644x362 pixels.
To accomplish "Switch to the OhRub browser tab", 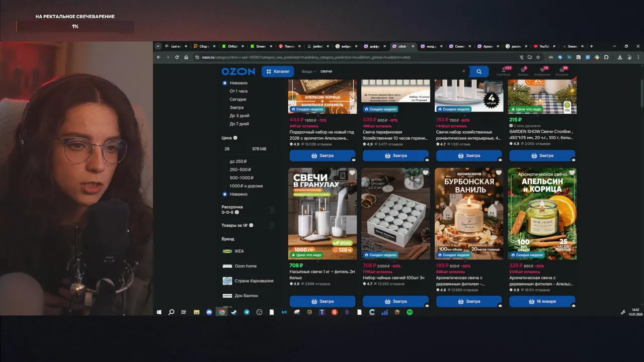I will 232,46.
